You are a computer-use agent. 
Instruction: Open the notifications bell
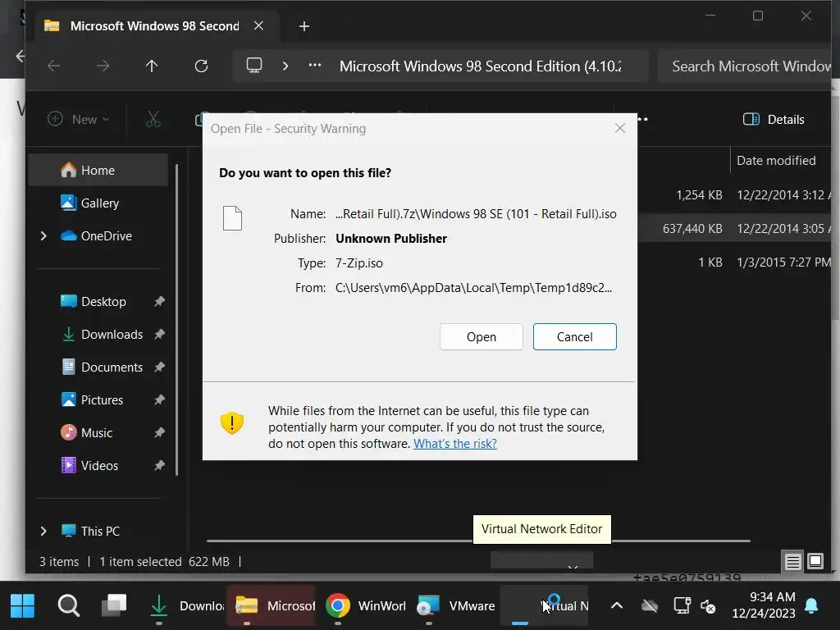[811, 606]
